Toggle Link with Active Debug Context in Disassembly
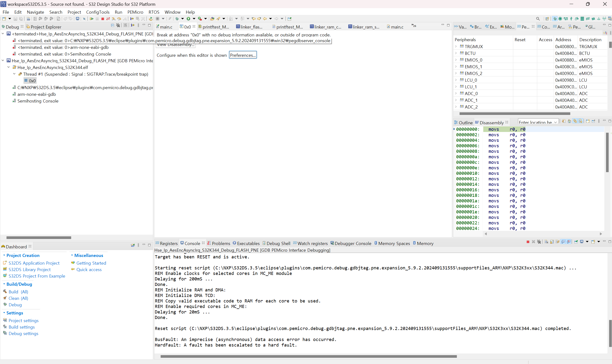 click(x=575, y=121)
